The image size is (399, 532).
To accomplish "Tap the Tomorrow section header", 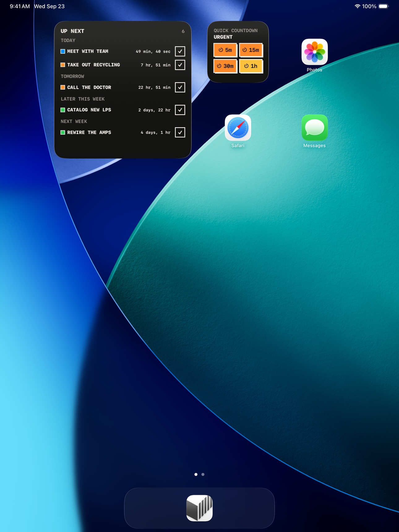I will click(x=72, y=76).
